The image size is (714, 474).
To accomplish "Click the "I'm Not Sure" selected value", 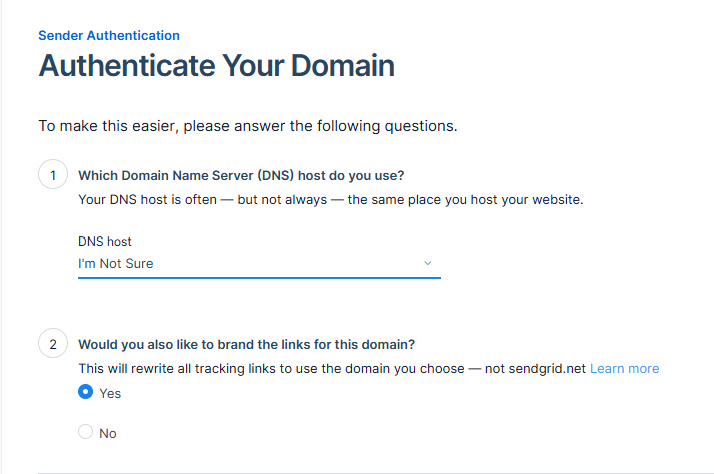I will point(116,263).
